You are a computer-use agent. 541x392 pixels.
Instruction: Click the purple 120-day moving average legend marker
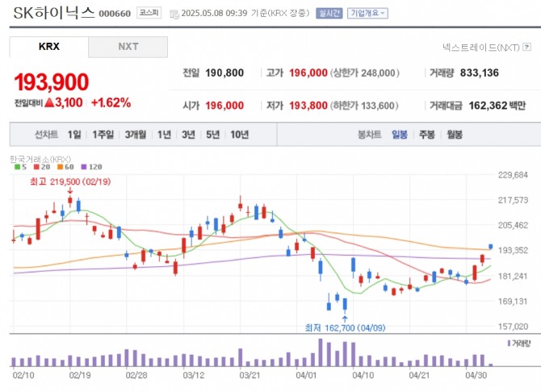pyautogui.click(x=83, y=167)
